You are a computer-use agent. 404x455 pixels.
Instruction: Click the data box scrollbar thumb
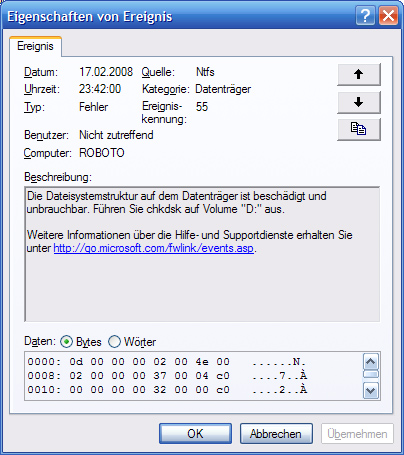pos(371,375)
